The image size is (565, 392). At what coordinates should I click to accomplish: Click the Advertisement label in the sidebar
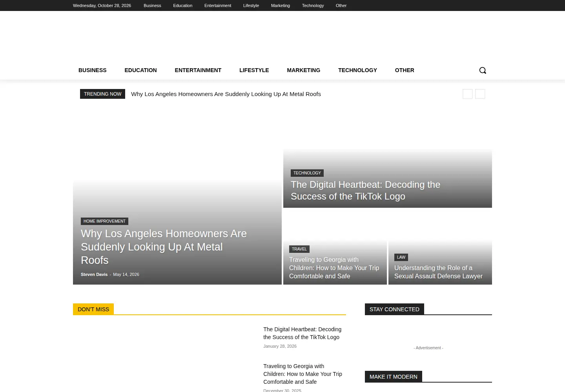(x=428, y=348)
